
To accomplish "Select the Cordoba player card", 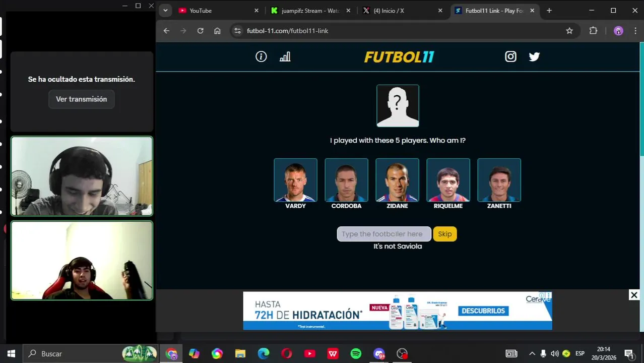I will 346,180.
